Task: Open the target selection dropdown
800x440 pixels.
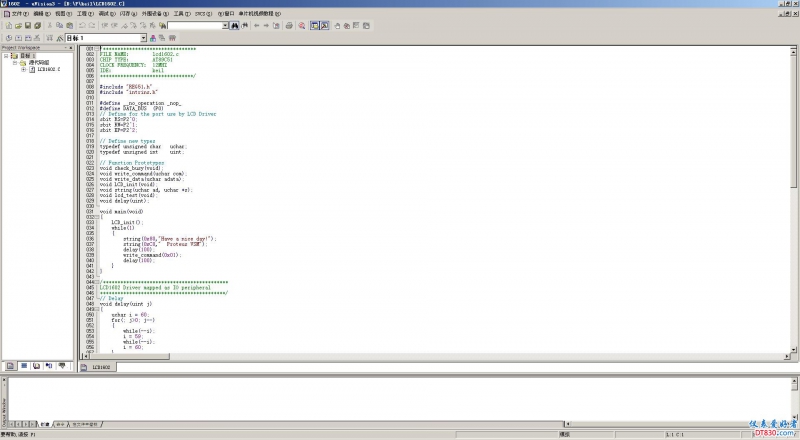Action: coord(143,37)
